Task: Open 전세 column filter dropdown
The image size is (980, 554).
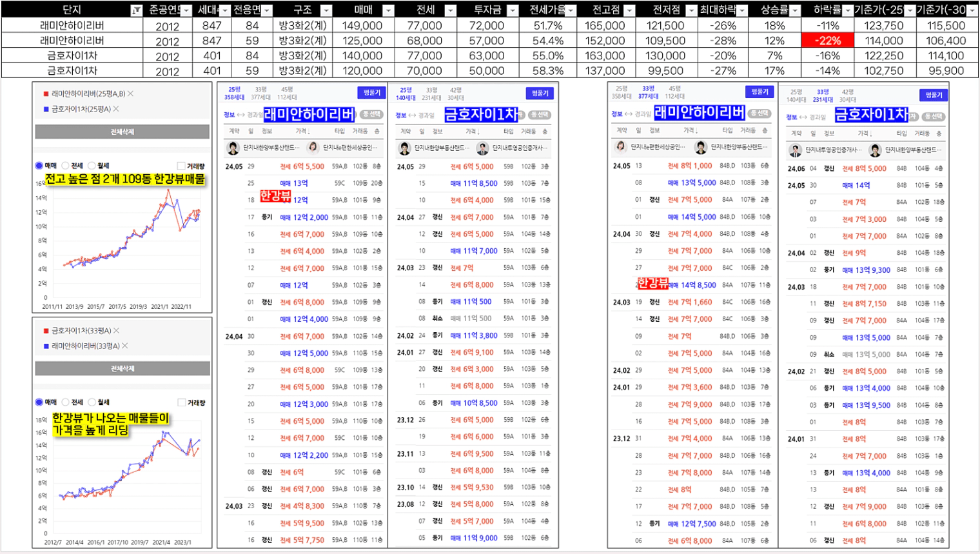Action: point(451,10)
